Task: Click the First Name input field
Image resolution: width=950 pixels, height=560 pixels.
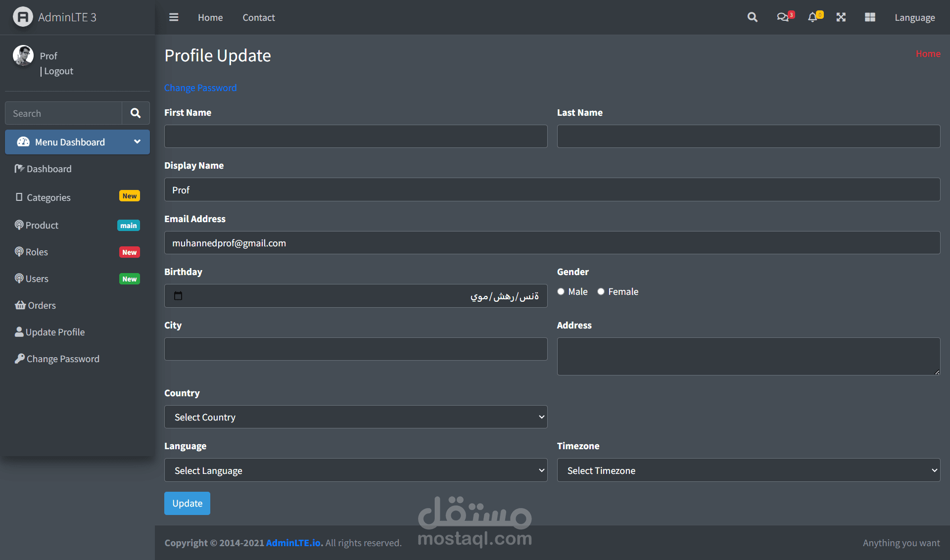Action: click(356, 136)
